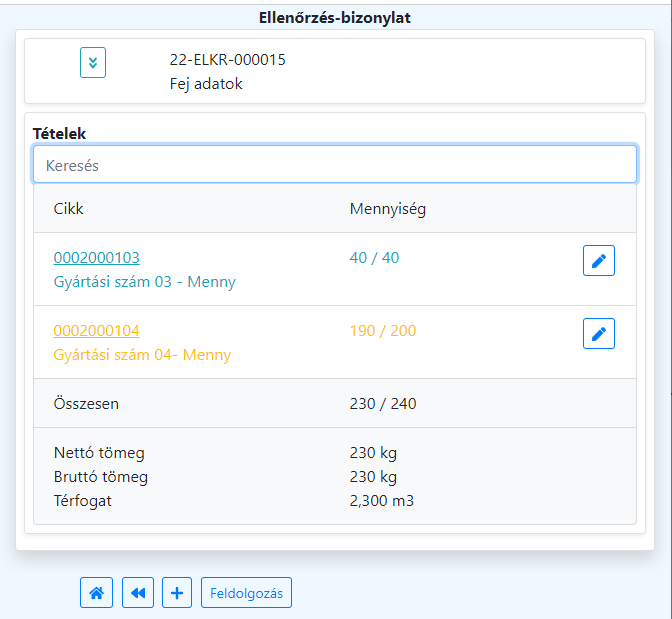Edit item 0002000103 with pencil icon
The height and width of the screenshot is (619, 672).
pos(599,261)
